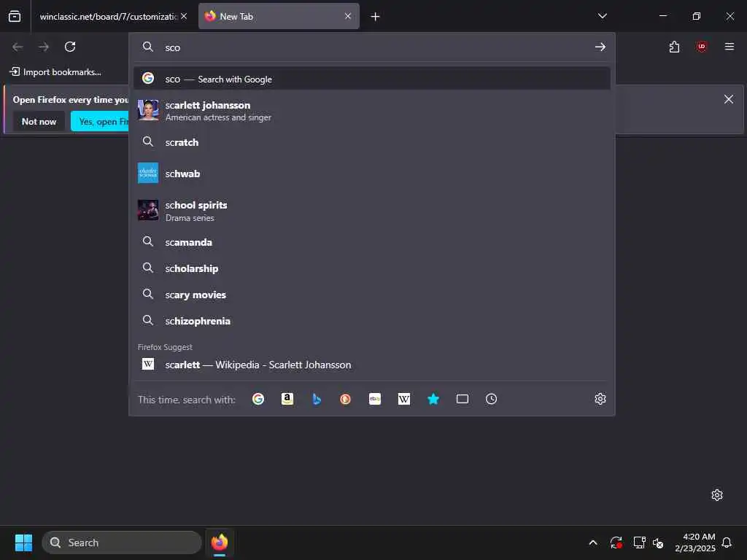747x560 pixels.
Task: Reload the current page
Action: click(x=70, y=47)
